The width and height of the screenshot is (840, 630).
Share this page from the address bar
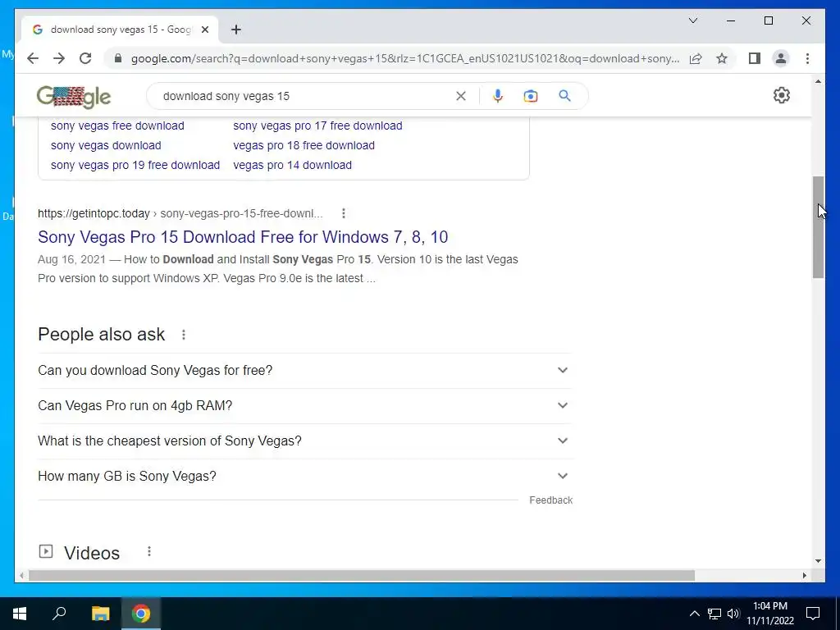coord(696,58)
